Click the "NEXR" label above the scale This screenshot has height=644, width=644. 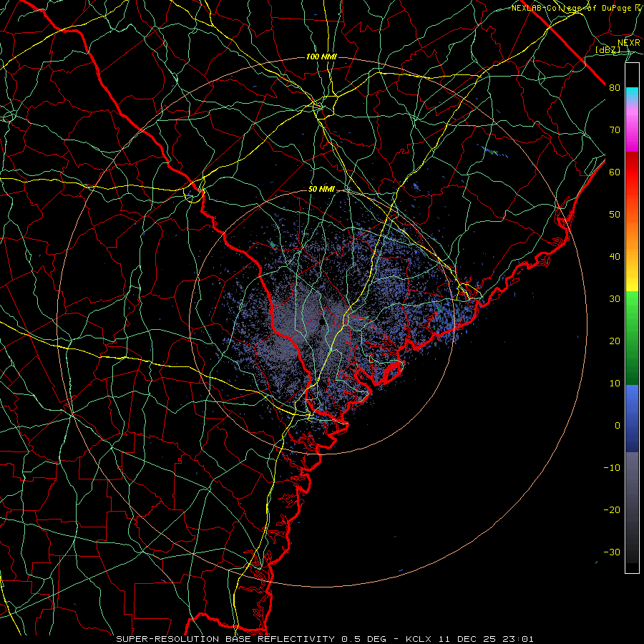[x=629, y=42]
